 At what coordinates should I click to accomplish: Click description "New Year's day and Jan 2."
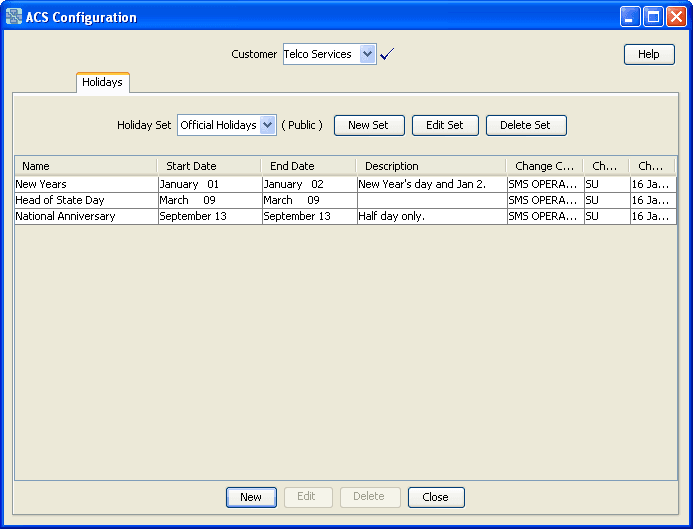432,184
